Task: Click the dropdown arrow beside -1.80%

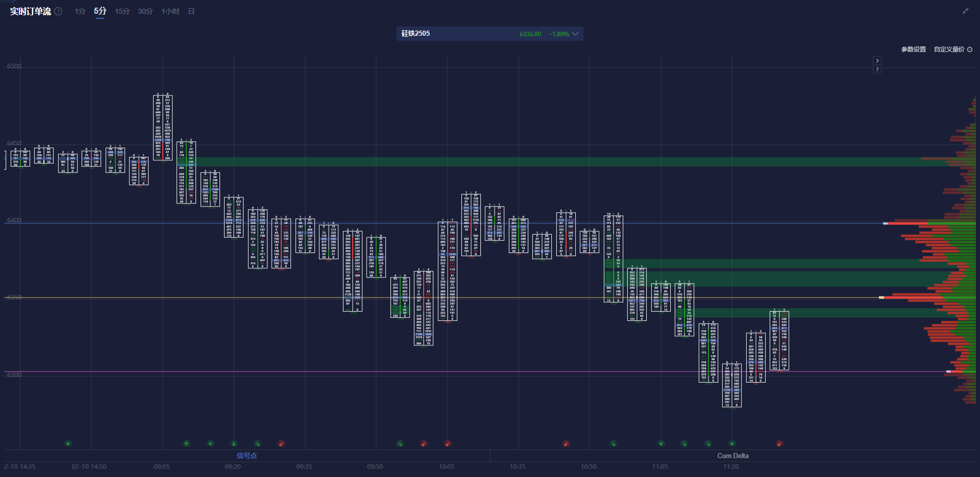Action: [x=575, y=34]
